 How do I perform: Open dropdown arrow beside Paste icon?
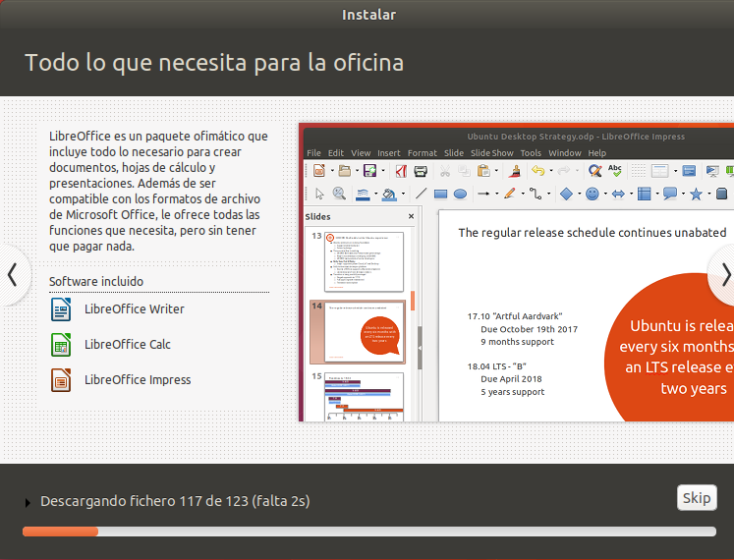click(x=496, y=171)
